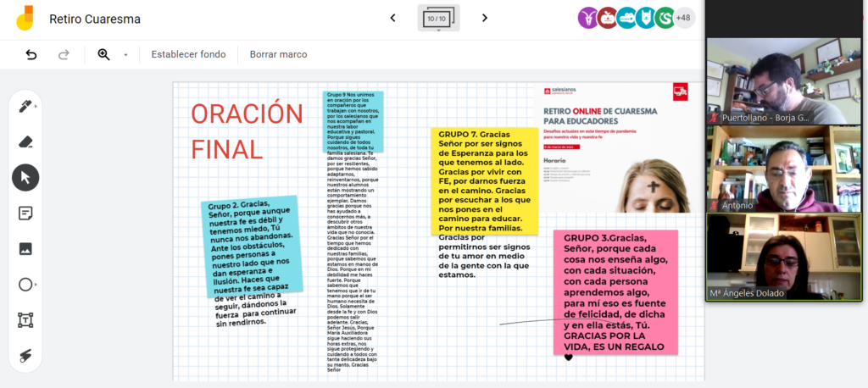Image resolution: width=868 pixels, height=388 pixels.
Task: Click Establecer fondo
Action: tap(189, 54)
